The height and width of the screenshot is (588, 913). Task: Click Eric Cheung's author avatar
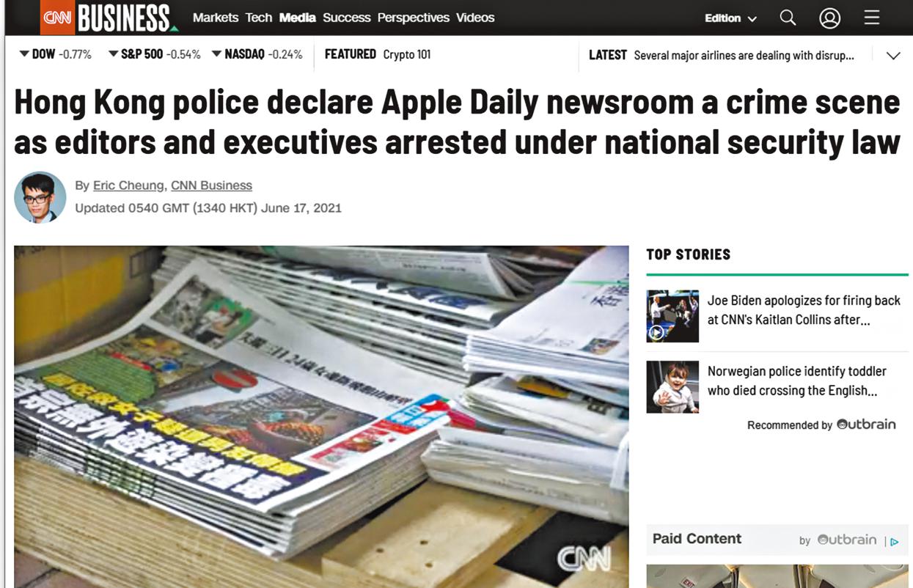click(x=40, y=197)
